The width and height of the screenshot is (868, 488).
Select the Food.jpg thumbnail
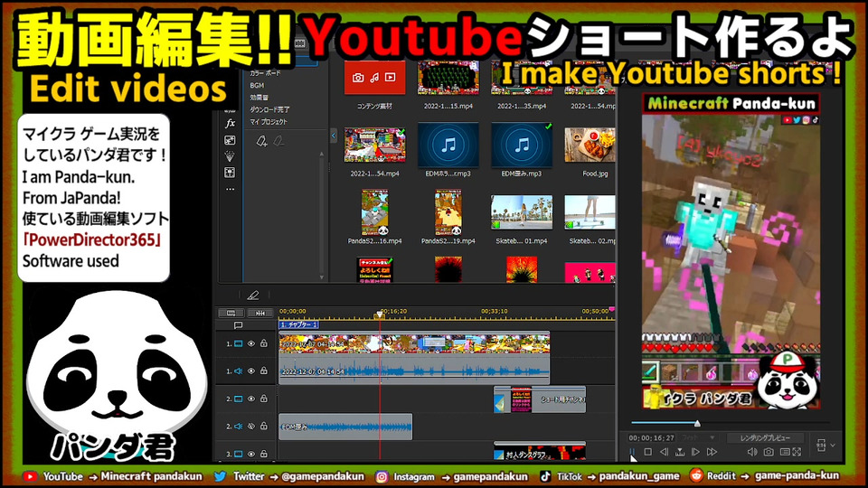pyautogui.click(x=590, y=145)
